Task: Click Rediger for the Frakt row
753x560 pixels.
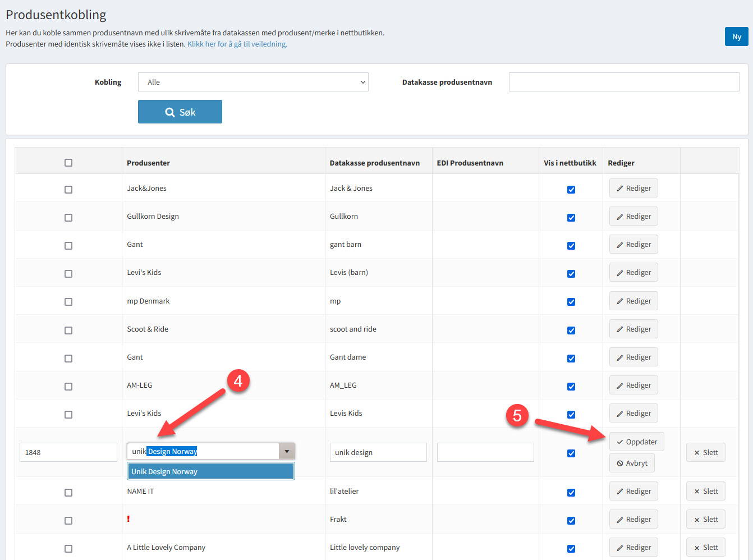Action: tap(633, 520)
